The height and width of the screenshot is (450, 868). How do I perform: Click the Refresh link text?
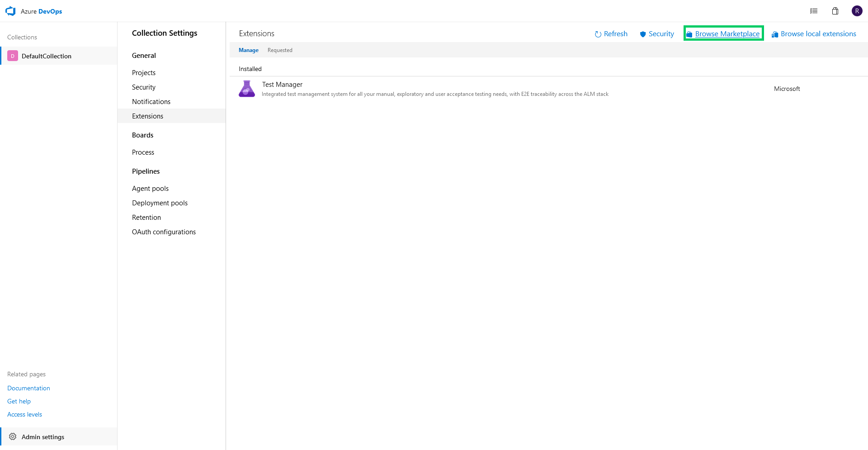coord(616,34)
